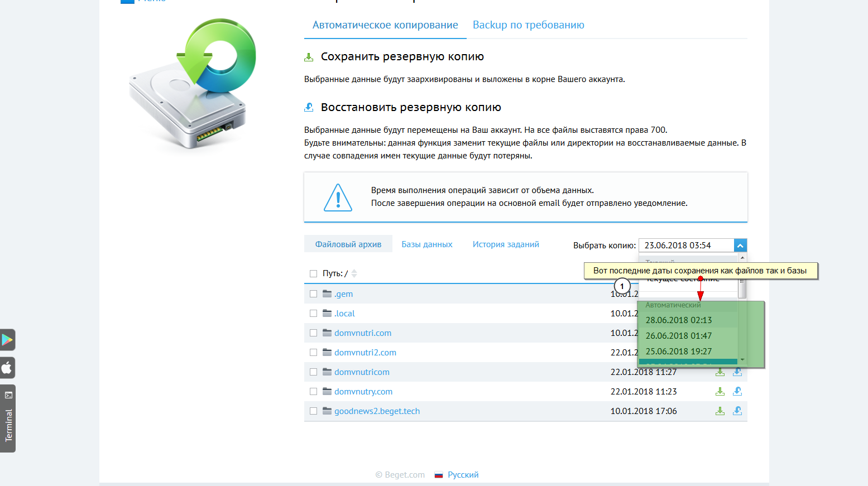
Task: Collapse the copy list with the blue chevron
Action: coord(740,246)
